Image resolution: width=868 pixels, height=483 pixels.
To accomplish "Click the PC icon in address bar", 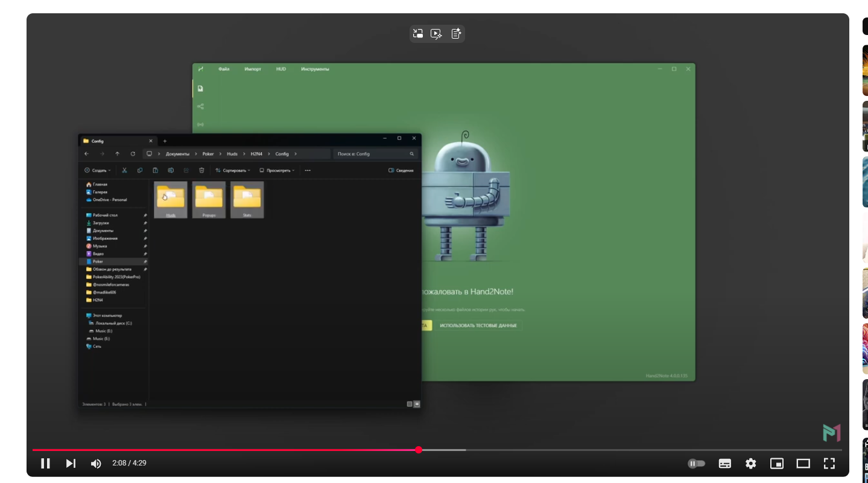I will coord(149,153).
